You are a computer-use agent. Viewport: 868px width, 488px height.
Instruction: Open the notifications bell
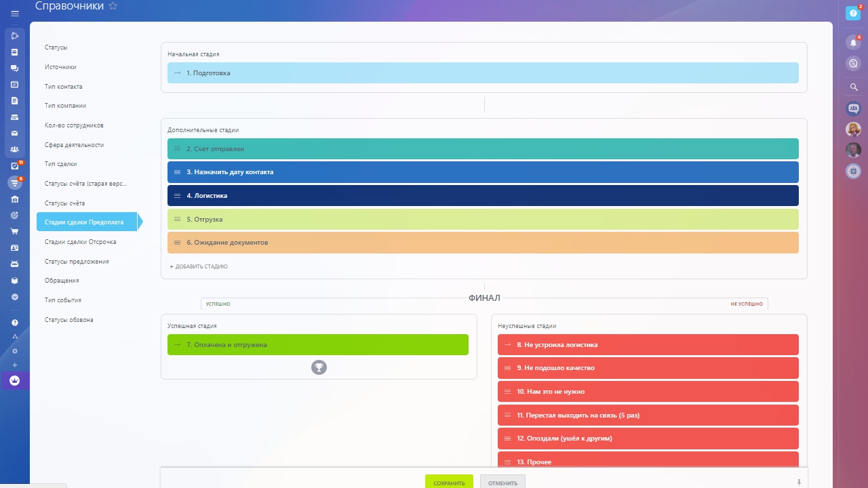pos(853,43)
